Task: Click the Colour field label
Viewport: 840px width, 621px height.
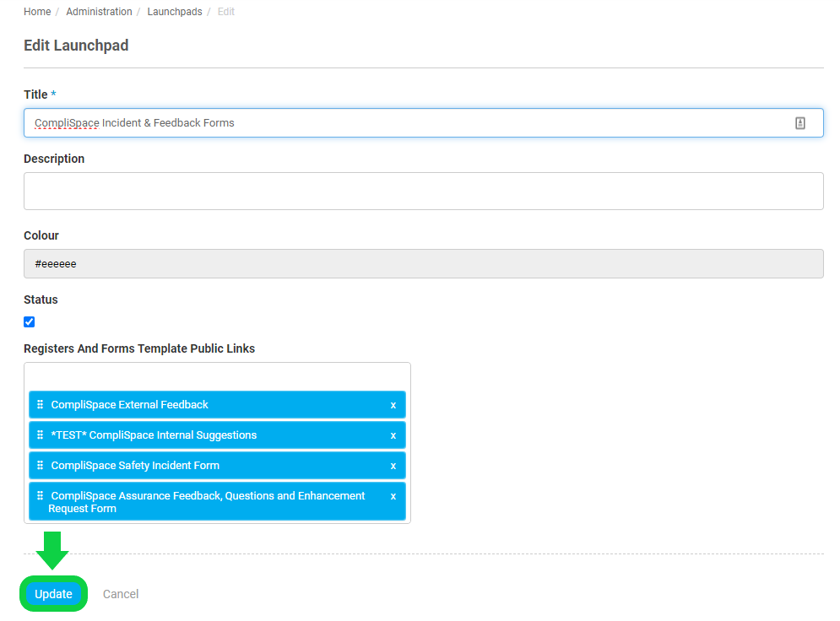Action: [x=41, y=235]
